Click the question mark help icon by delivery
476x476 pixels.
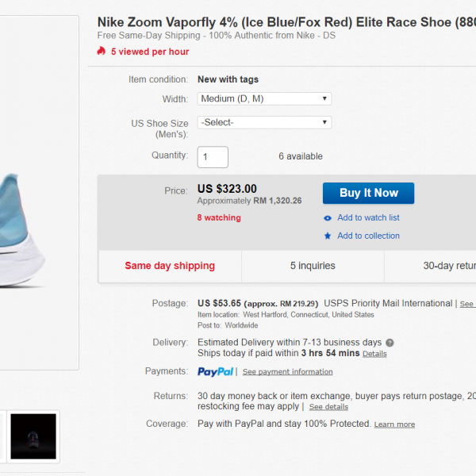pos(390,343)
